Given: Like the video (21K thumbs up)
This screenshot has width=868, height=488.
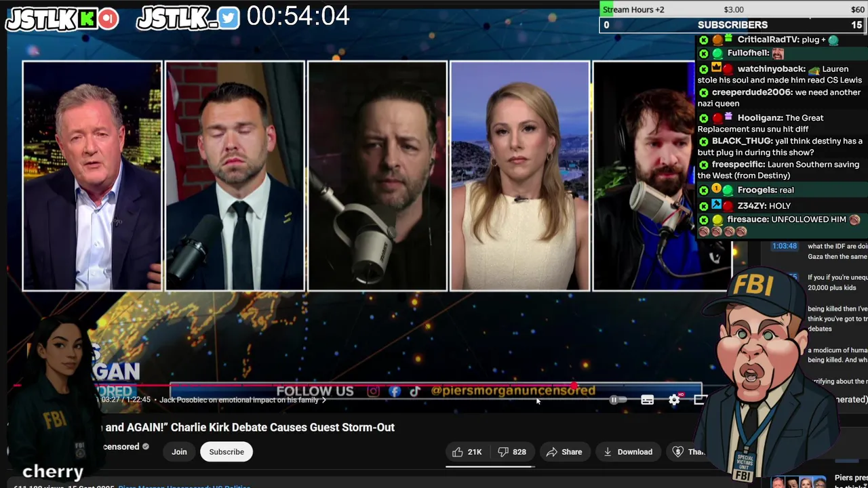Looking at the screenshot, I should click(x=467, y=452).
